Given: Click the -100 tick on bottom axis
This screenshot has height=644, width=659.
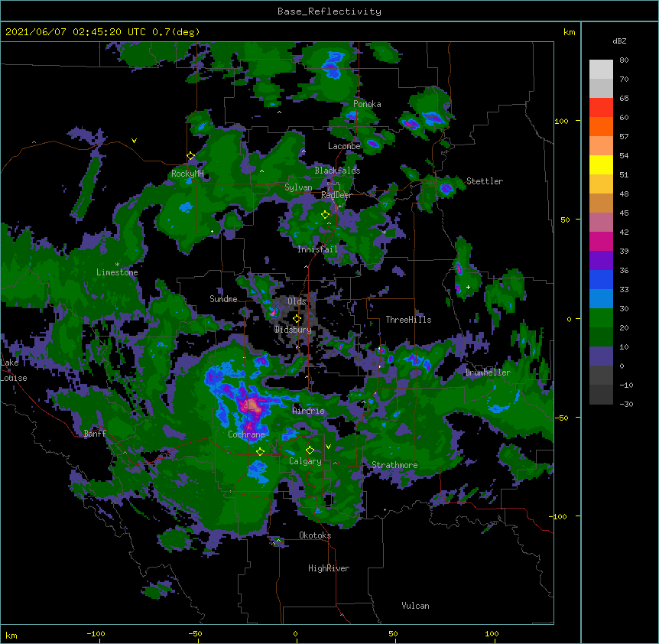Looking at the screenshot, I should pyautogui.click(x=96, y=633).
